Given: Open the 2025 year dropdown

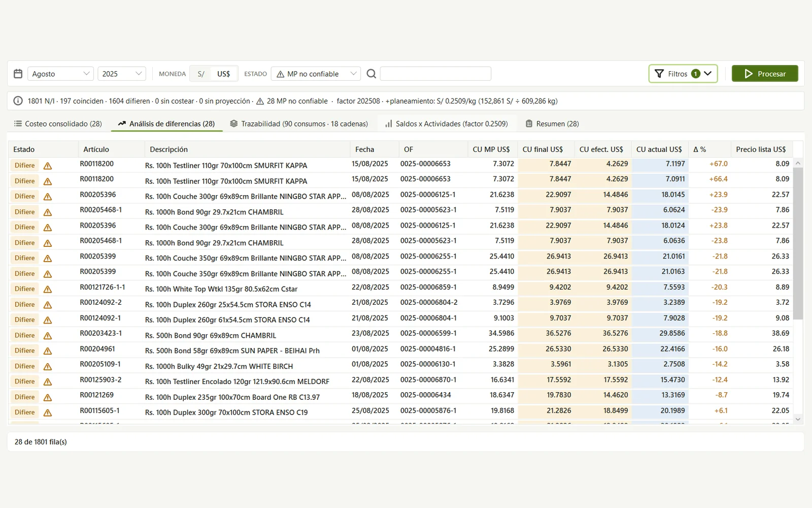Looking at the screenshot, I should (x=122, y=74).
